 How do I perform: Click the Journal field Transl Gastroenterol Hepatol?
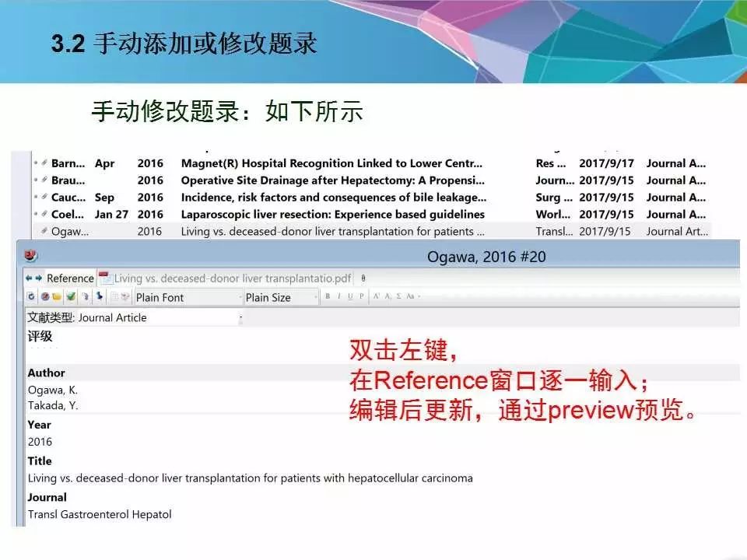100,514
